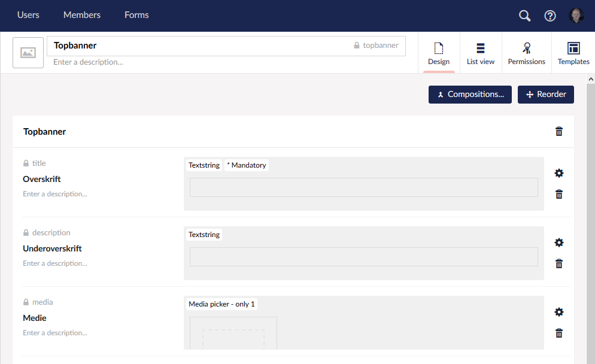Click the Reorder button
Image resolution: width=595 pixels, height=364 pixels.
[546, 95]
